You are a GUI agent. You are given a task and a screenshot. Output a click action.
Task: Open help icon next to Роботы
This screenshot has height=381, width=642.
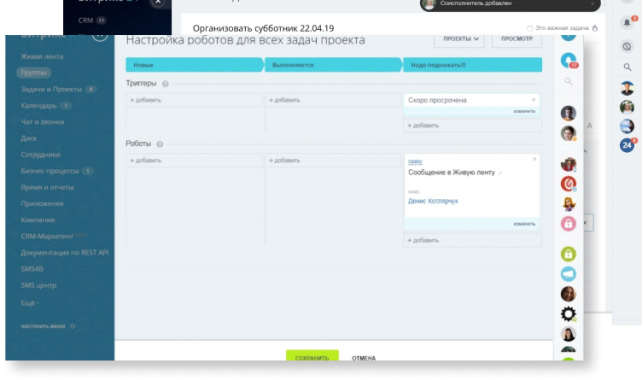coord(160,144)
